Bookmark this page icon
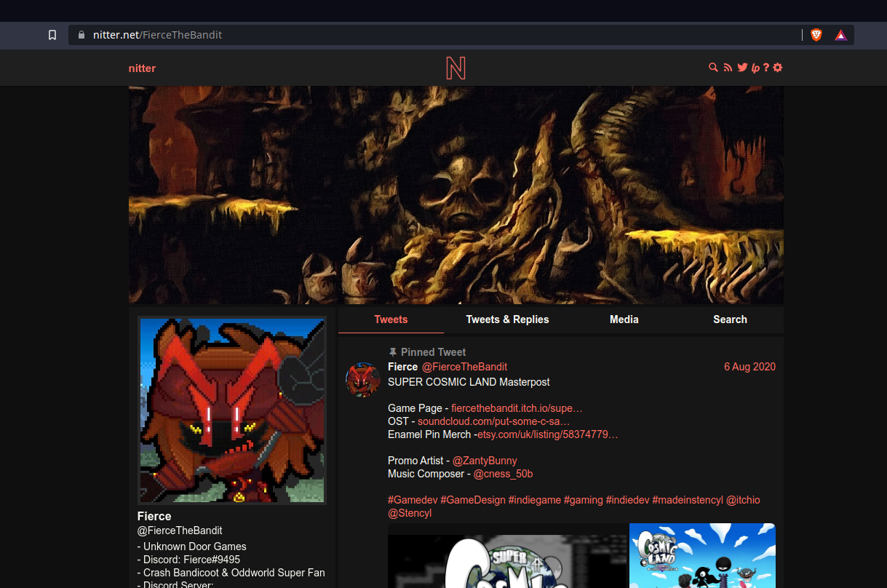Image resolution: width=887 pixels, height=588 pixels. point(52,35)
